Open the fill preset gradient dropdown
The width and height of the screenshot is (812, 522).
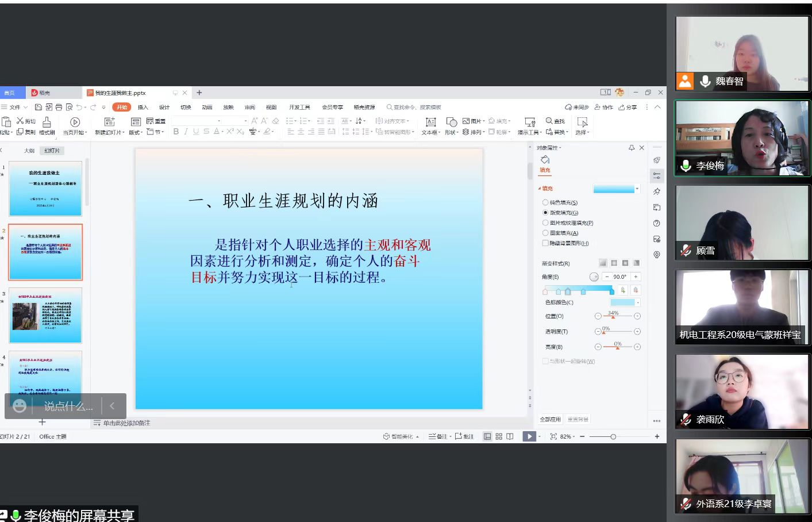637,189
